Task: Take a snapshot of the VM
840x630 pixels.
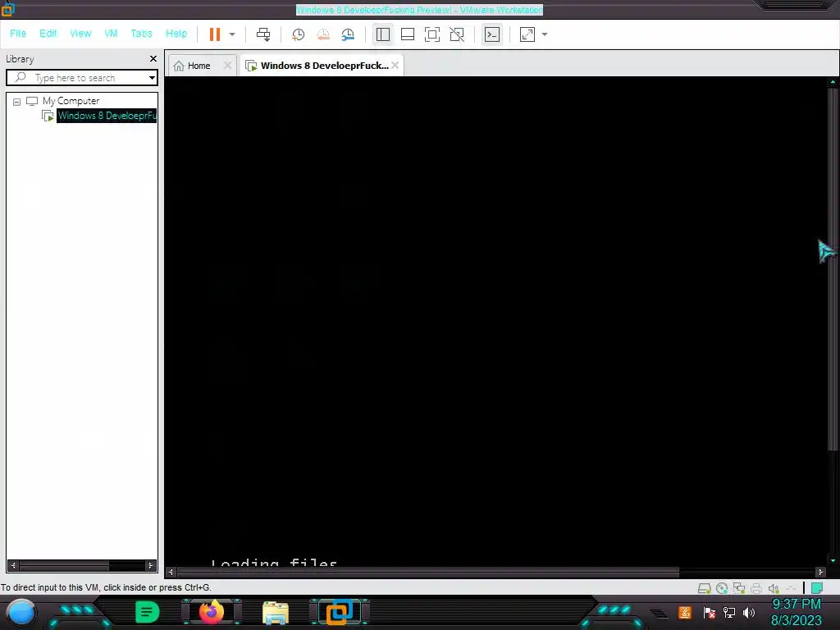Action: (298, 34)
